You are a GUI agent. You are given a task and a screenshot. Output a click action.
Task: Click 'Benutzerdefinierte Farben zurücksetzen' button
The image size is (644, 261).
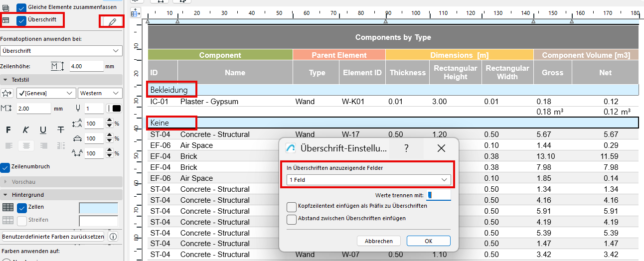53,237
